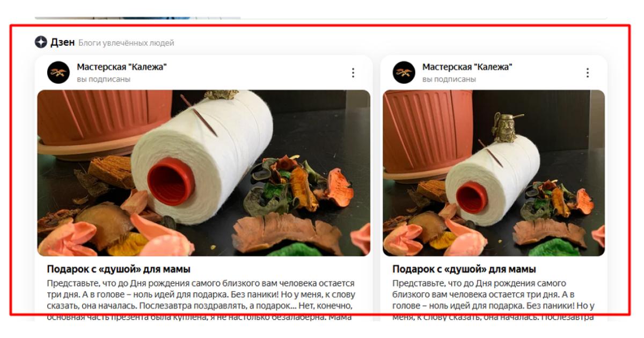
Task: Open the three-dot menu on right card
Action: (x=587, y=72)
